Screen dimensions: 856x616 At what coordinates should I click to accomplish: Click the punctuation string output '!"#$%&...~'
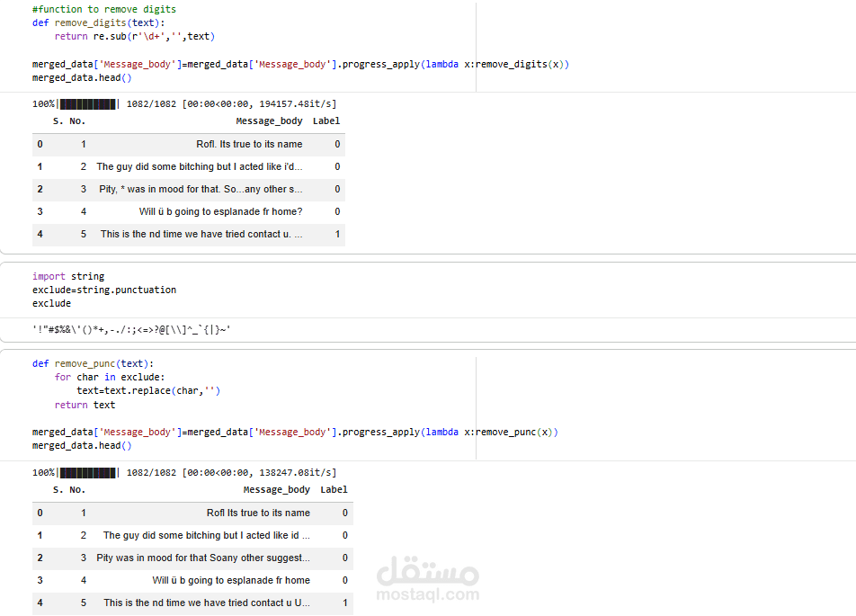(x=131, y=330)
